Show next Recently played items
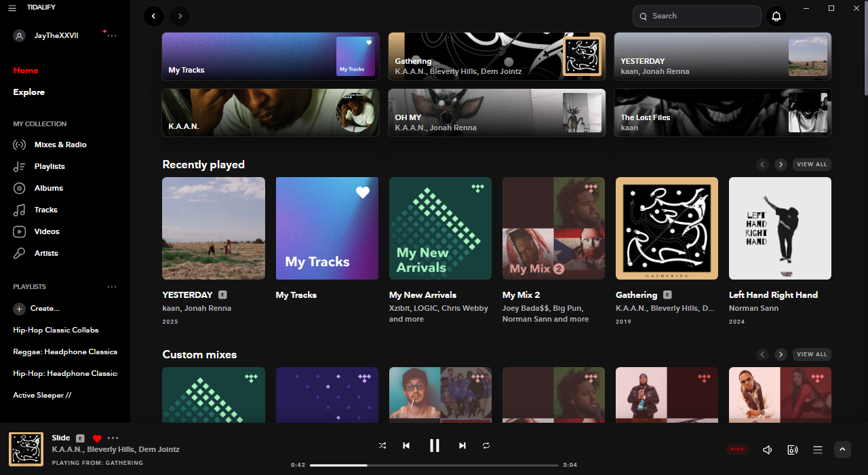 781,164
